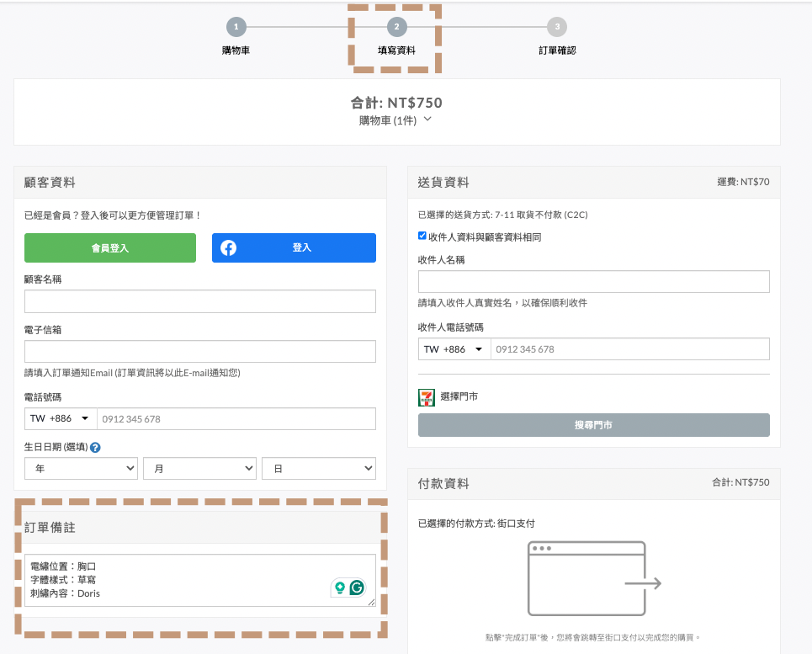Image resolution: width=812 pixels, height=654 pixels.
Task: Open the birthday 年 dropdown
Action: [x=82, y=469]
